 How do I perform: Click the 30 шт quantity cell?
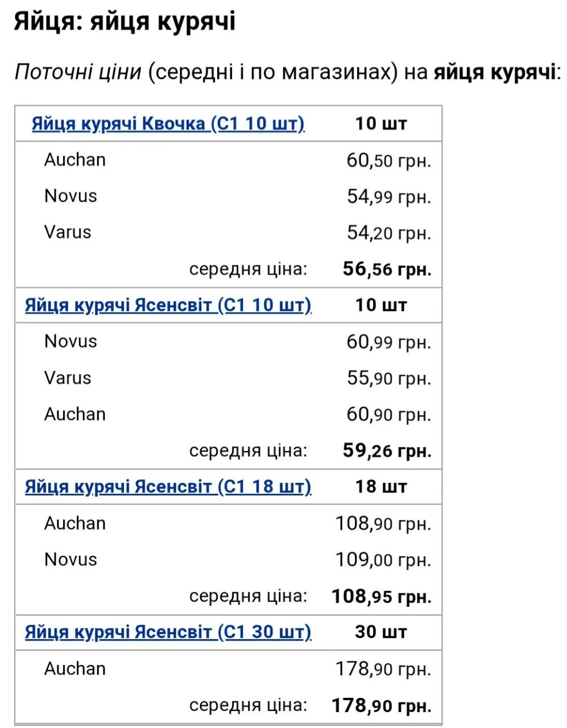pyautogui.click(x=381, y=632)
